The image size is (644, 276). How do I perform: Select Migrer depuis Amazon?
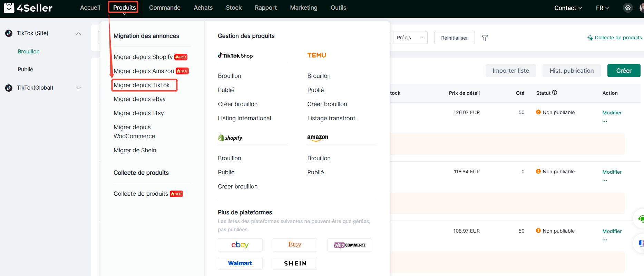pos(144,71)
